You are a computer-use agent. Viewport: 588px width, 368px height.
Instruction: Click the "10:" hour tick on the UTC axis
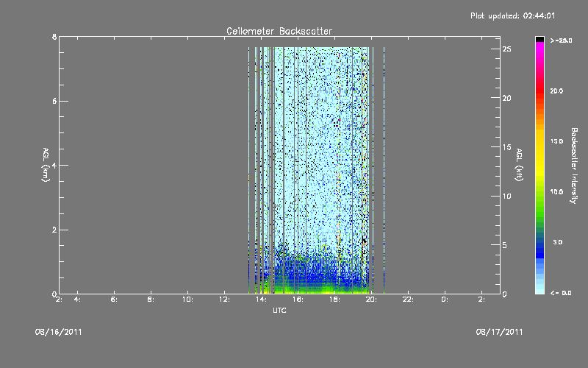pyautogui.click(x=187, y=300)
